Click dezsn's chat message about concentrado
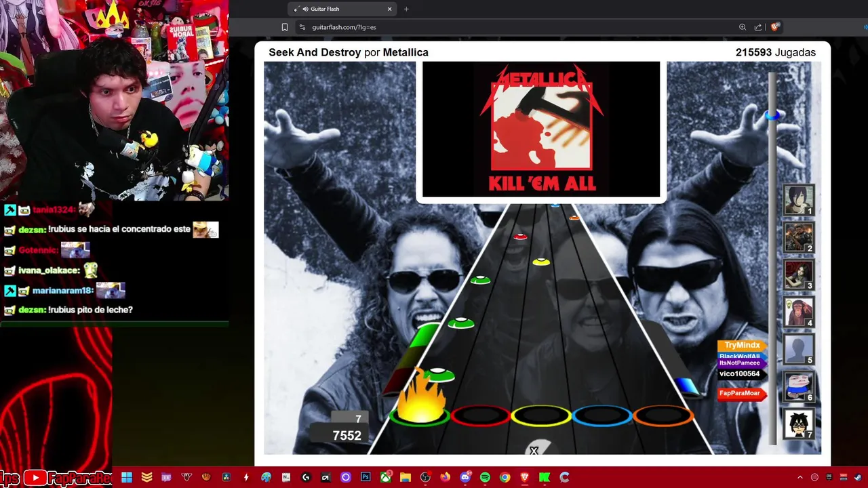The width and height of the screenshot is (868, 488). click(119, 229)
